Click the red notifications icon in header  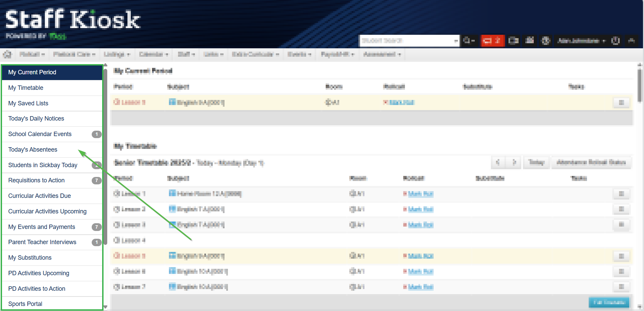[x=492, y=41]
